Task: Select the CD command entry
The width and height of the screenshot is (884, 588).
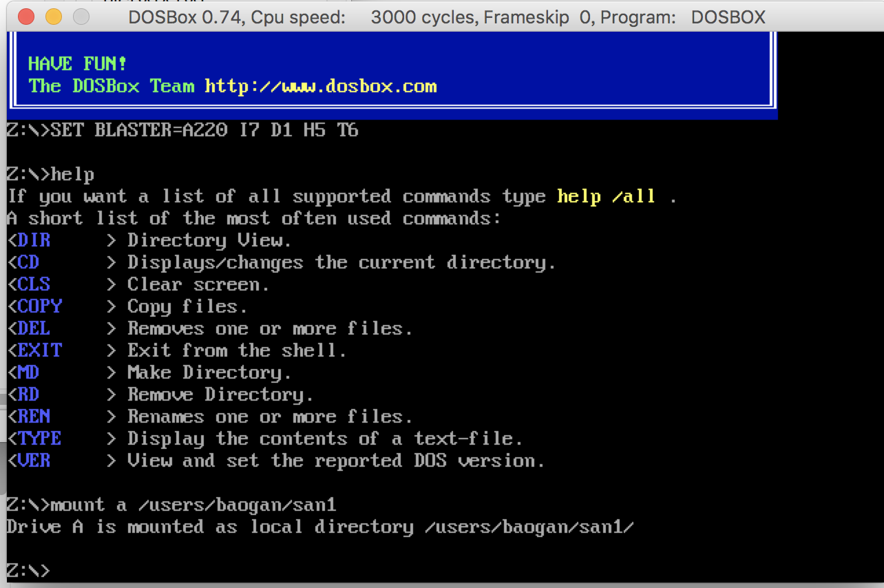Action: (28, 262)
